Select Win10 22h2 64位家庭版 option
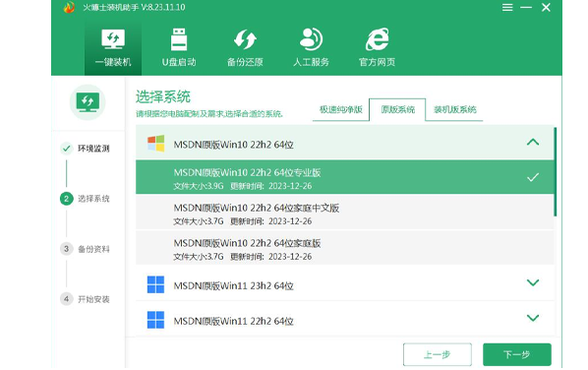The image size is (588, 370). click(x=344, y=248)
